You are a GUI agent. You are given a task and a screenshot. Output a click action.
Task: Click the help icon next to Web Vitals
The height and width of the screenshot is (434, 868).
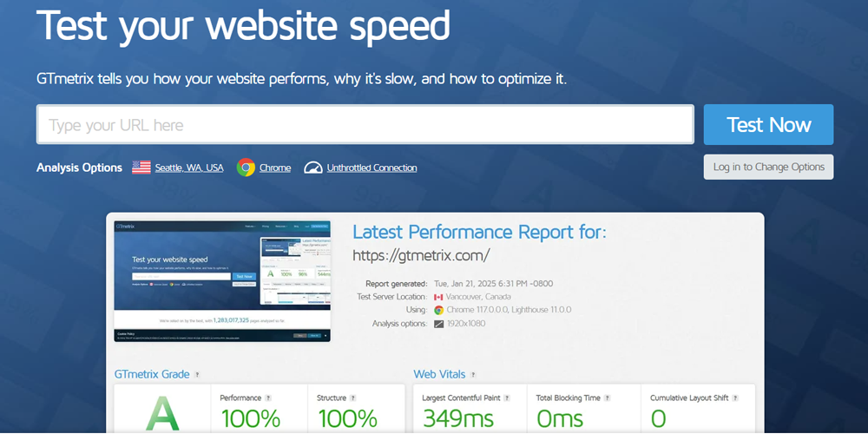click(473, 375)
